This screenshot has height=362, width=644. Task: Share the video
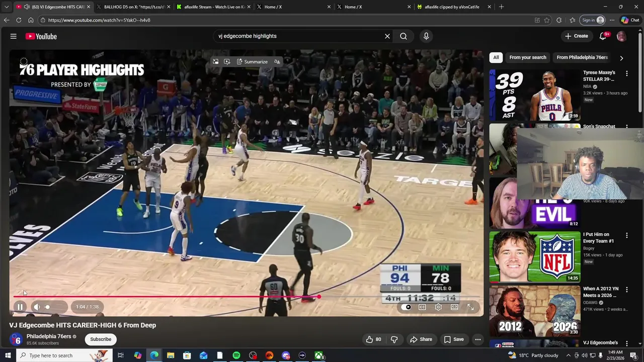[421, 339]
